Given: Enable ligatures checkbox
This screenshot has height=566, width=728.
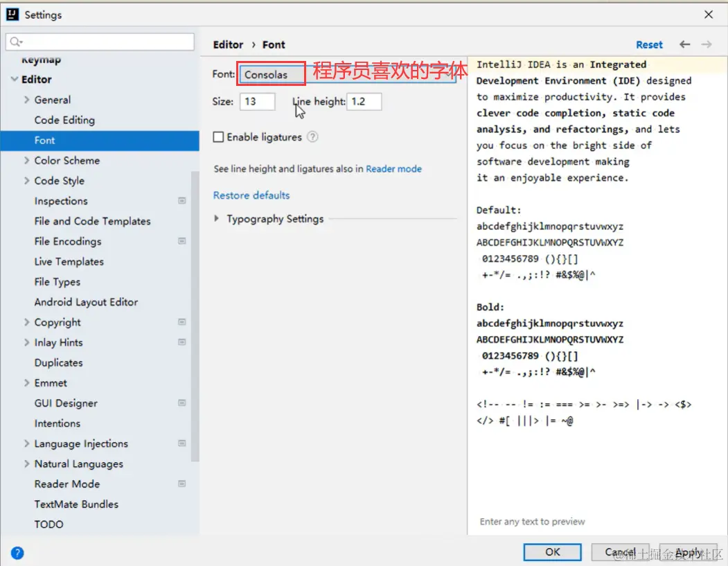Looking at the screenshot, I should tap(218, 137).
